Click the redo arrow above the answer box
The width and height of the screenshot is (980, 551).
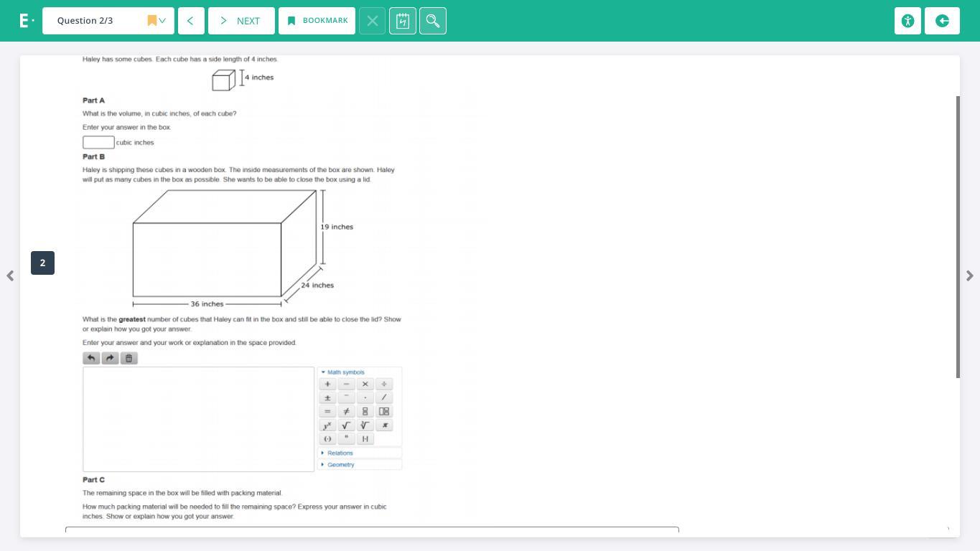(110, 358)
